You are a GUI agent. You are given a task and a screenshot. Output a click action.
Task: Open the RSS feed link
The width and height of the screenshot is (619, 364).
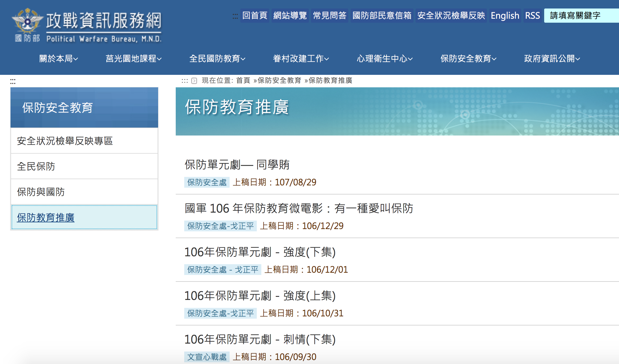click(x=532, y=16)
